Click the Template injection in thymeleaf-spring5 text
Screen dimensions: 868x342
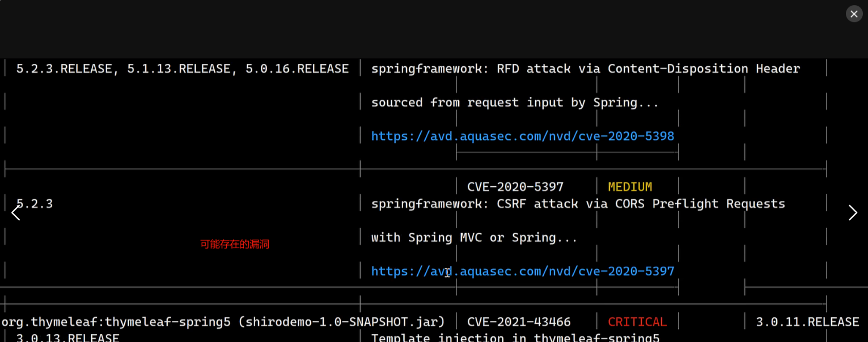coord(515,338)
